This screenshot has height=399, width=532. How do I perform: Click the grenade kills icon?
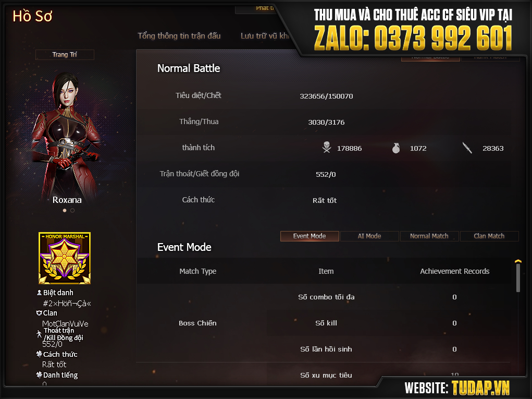coord(396,148)
